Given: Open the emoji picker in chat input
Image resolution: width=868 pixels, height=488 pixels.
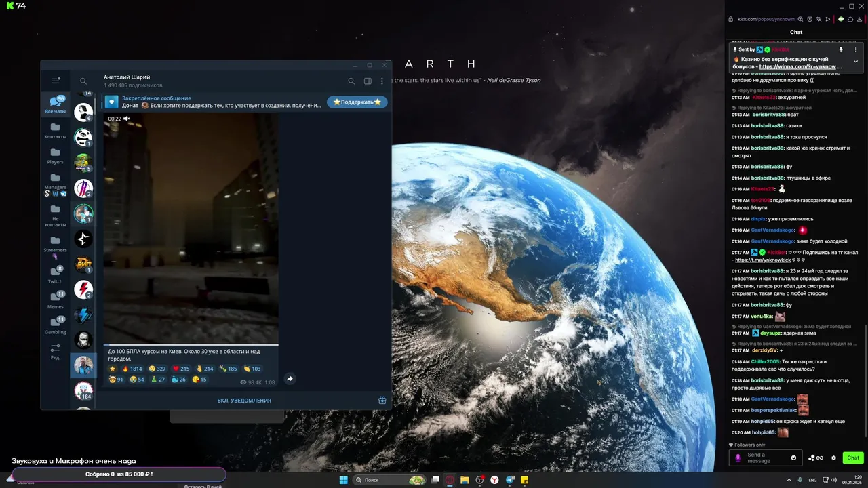Looking at the screenshot, I should coord(794,457).
